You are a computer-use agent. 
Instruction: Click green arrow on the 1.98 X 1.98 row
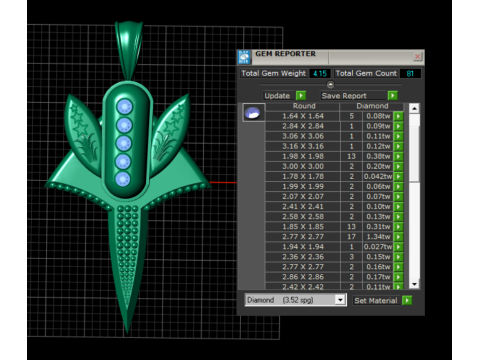pyautogui.click(x=398, y=156)
